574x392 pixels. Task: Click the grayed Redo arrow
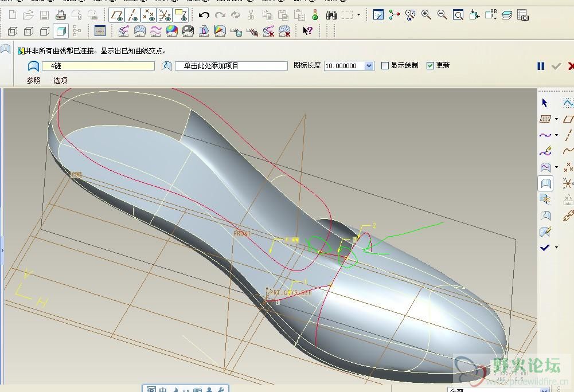(220, 15)
